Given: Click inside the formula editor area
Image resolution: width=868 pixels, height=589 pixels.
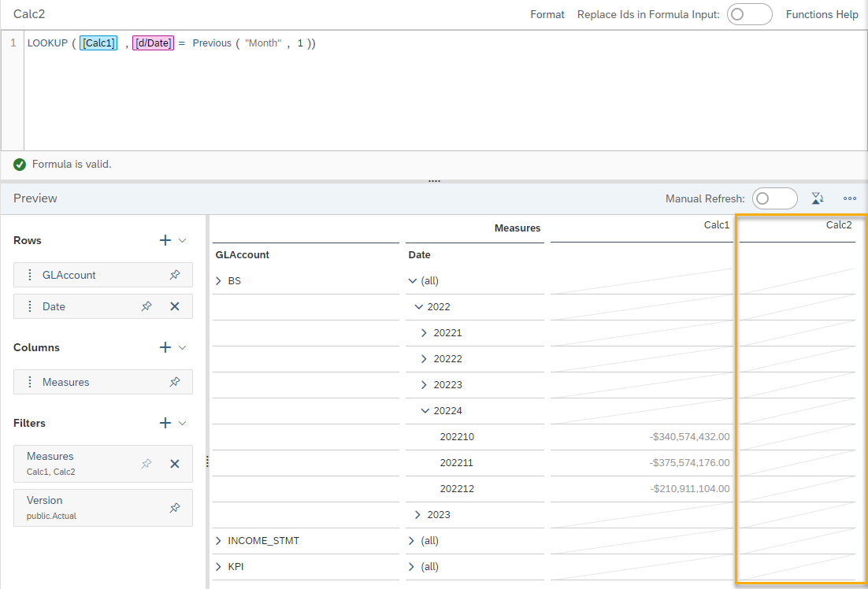Looking at the screenshot, I should tap(445, 91).
